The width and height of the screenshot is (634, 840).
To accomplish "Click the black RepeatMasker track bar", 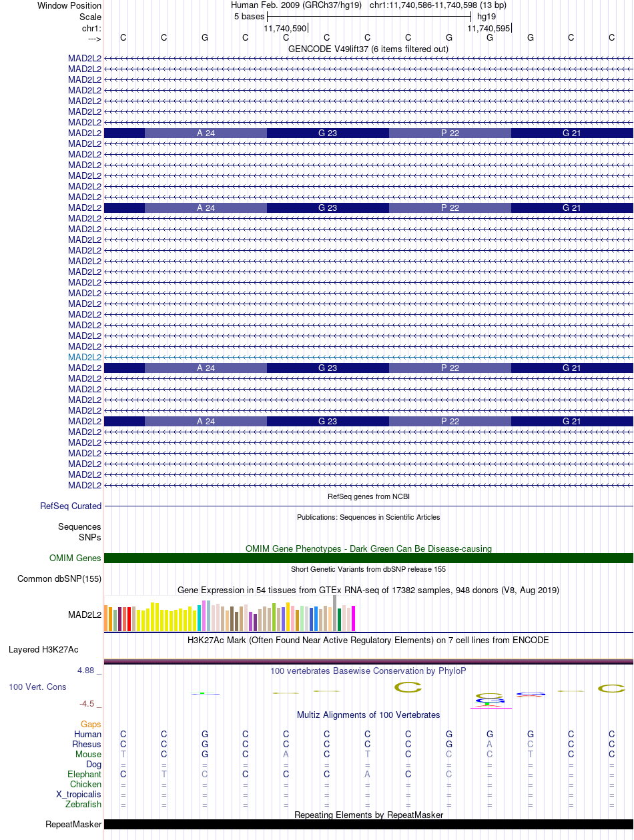I will (x=368, y=824).
